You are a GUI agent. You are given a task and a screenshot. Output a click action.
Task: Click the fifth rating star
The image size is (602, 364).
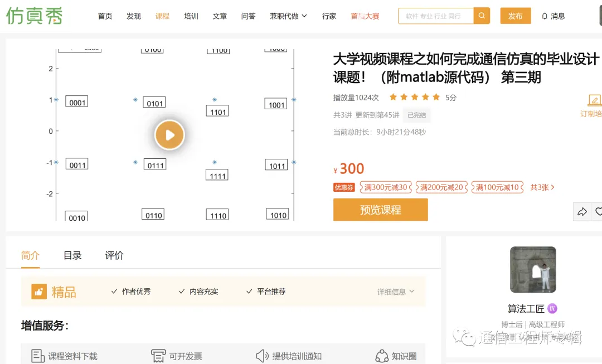pyautogui.click(x=436, y=97)
